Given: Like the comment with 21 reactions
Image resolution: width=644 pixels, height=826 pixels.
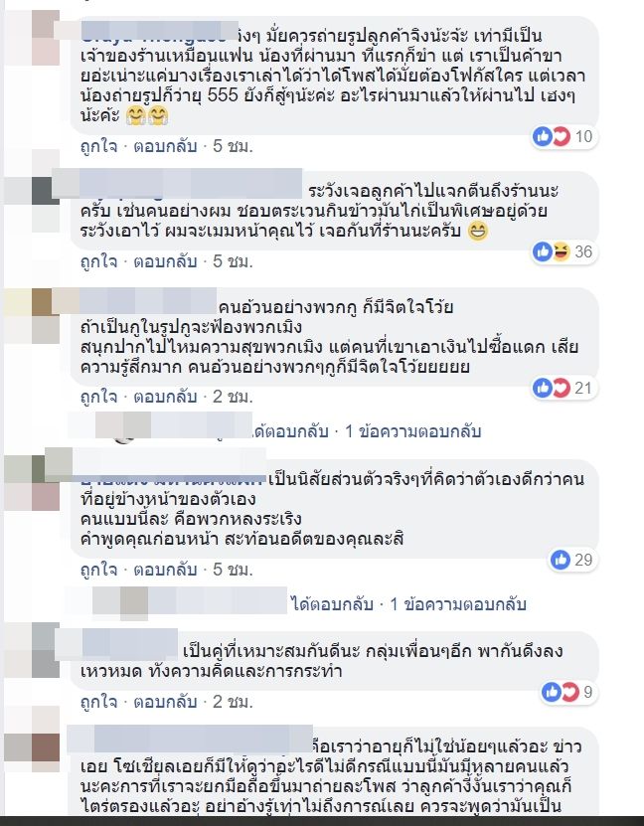Looking at the screenshot, I should click(98, 397).
